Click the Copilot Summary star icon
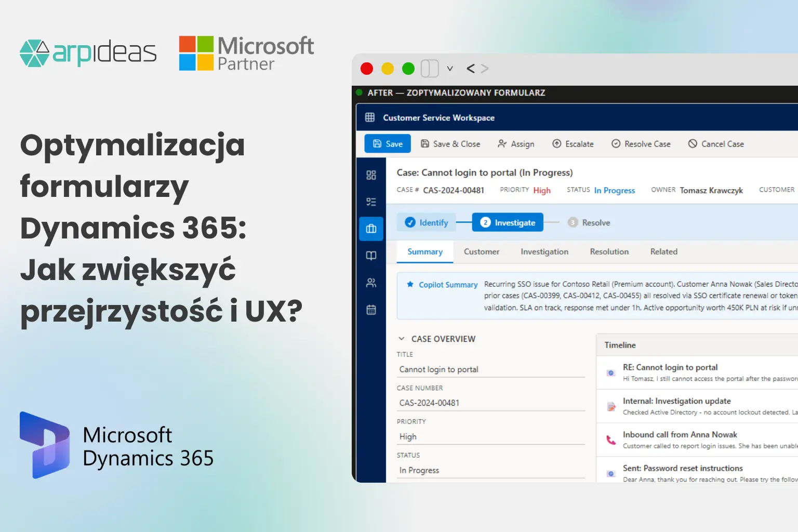The width and height of the screenshot is (798, 532). point(410,284)
